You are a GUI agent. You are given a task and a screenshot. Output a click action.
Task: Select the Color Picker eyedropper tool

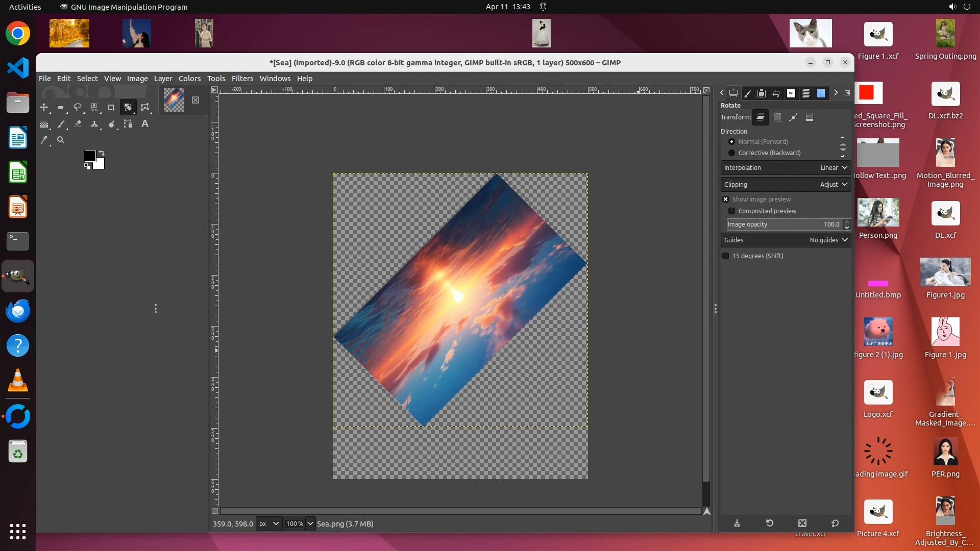tap(44, 140)
